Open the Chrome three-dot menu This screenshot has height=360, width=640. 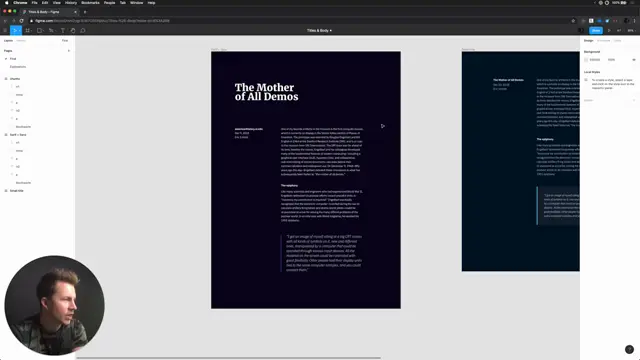click(x=634, y=20)
